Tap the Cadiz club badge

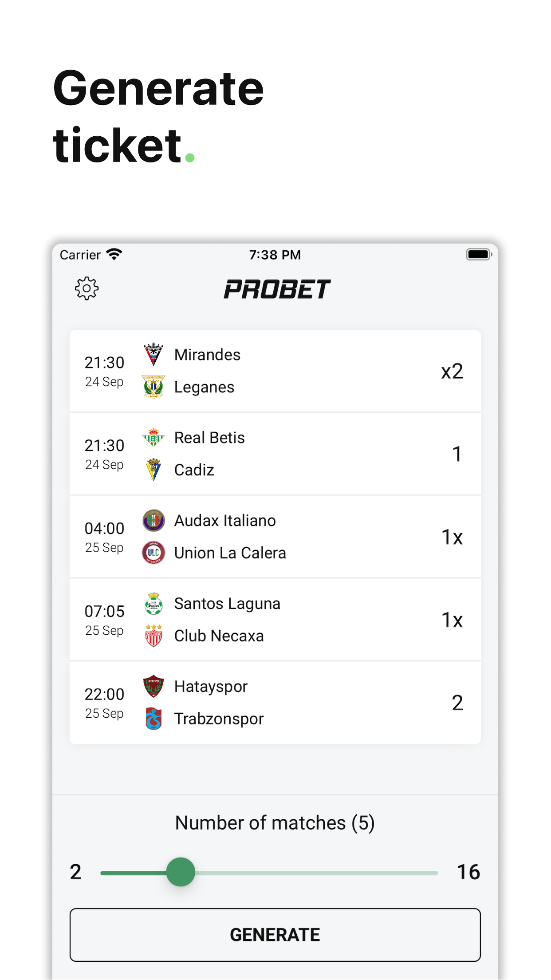(x=153, y=470)
